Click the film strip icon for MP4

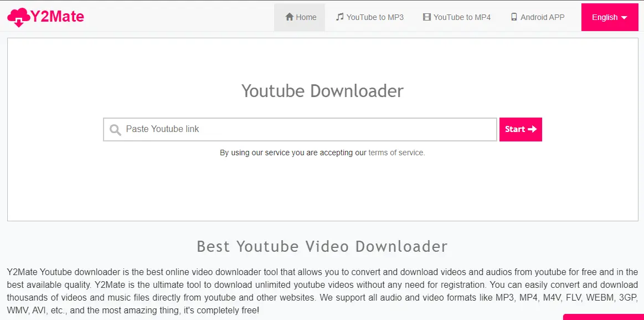[x=427, y=17]
